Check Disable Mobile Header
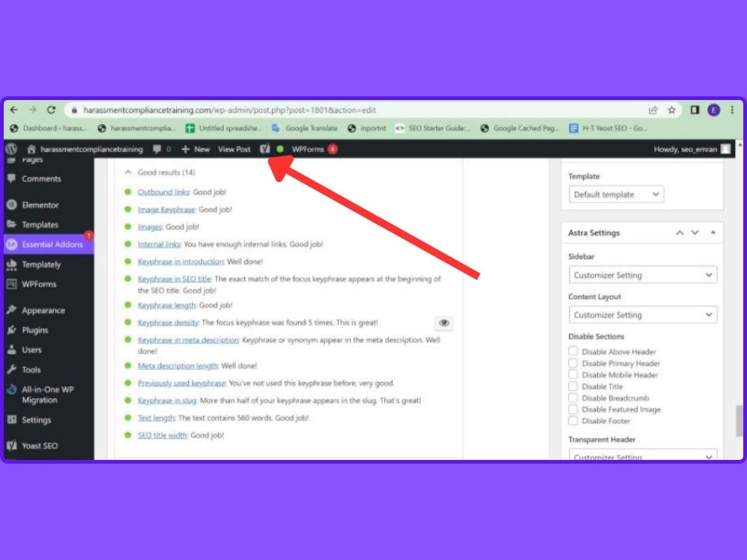This screenshot has height=560, width=747. [573, 374]
